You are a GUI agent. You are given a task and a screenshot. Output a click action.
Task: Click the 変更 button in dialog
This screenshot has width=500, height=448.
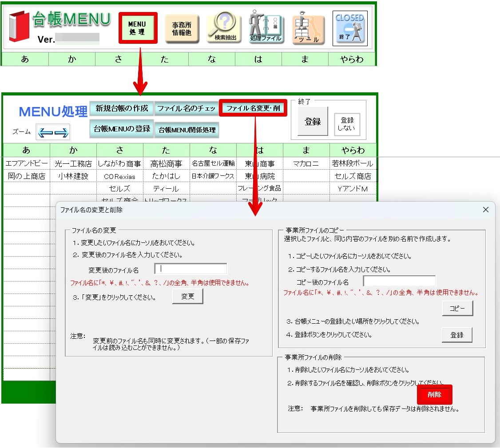click(x=187, y=296)
